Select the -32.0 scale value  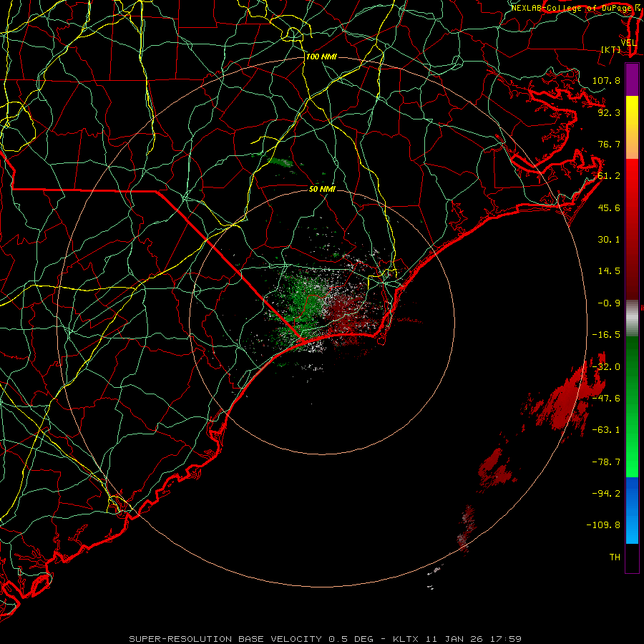(606, 367)
